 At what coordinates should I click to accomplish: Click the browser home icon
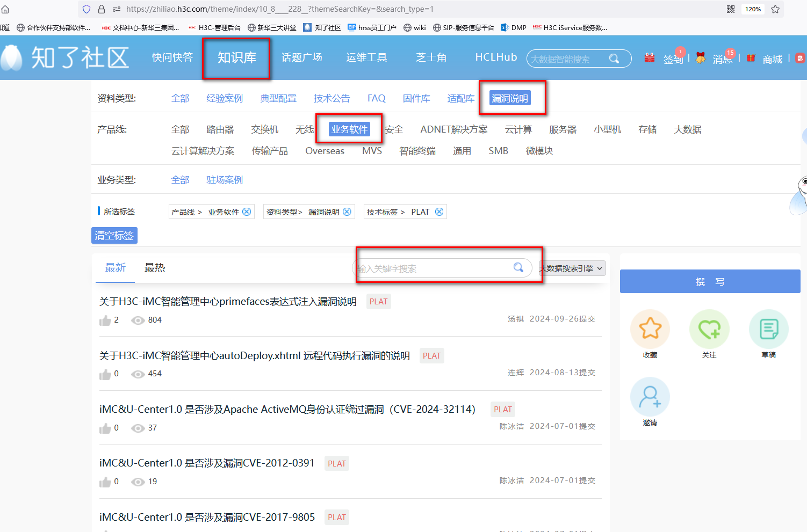pyautogui.click(x=5, y=9)
